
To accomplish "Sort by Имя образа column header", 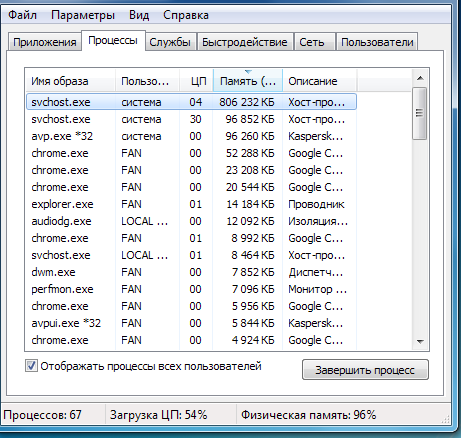I will tap(70, 81).
